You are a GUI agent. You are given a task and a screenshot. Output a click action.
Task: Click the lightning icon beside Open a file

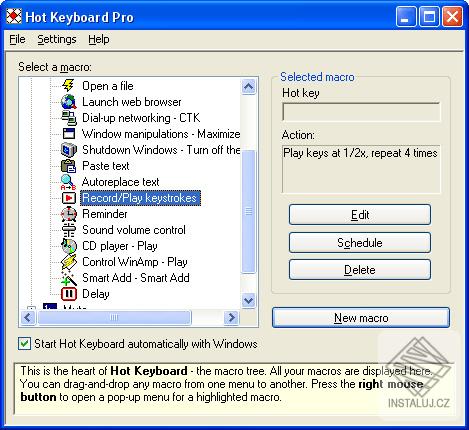tap(69, 86)
